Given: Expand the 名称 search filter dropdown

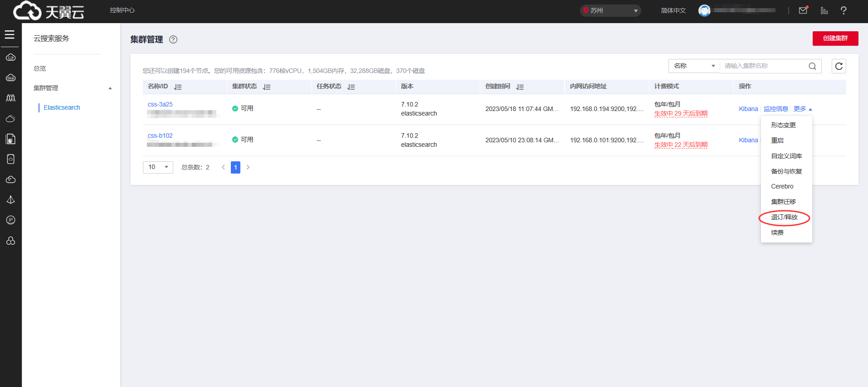Looking at the screenshot, I should 693,66.
